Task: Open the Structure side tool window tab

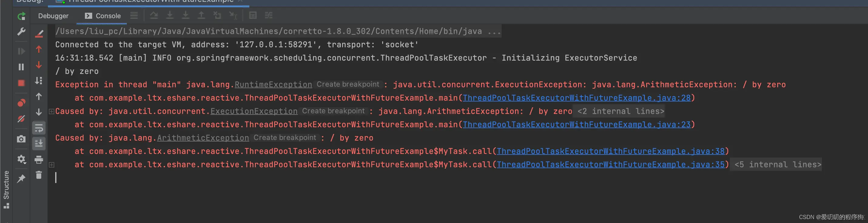Action: 6,189
